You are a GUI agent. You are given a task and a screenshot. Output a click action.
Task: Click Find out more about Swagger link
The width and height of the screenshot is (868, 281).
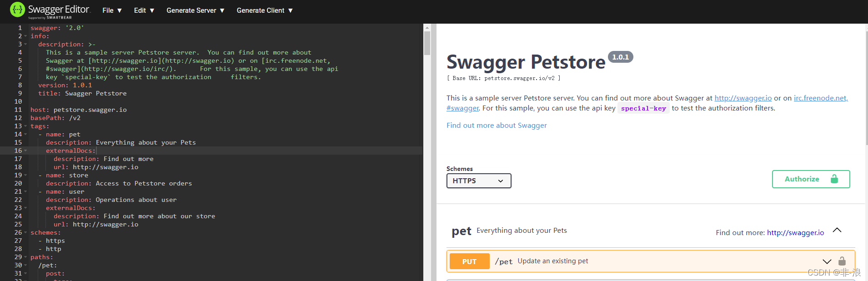point(497,125)
